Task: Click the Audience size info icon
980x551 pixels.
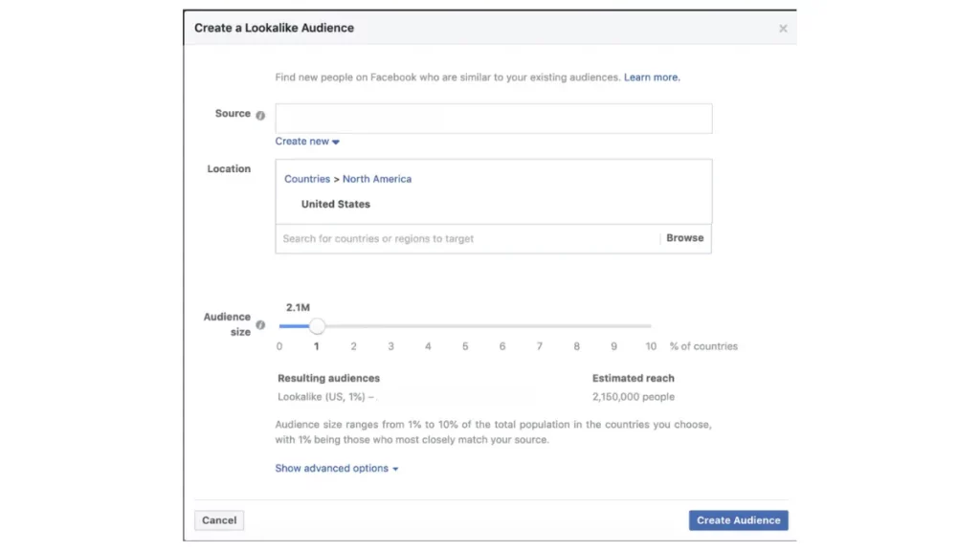Action: click(x=260, y=325)
